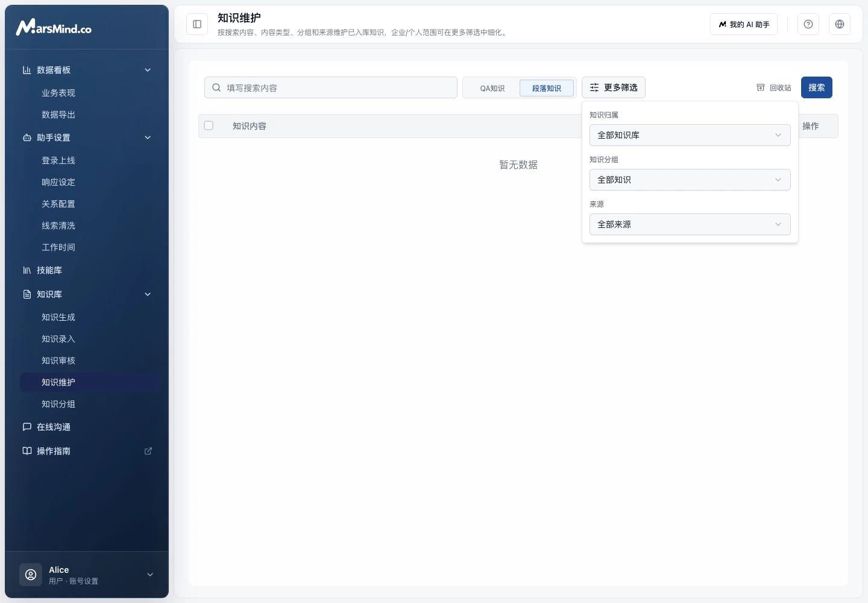The image size is (868, 603).
Task: Click the 操作 column header
Action: tap(811, 126)
